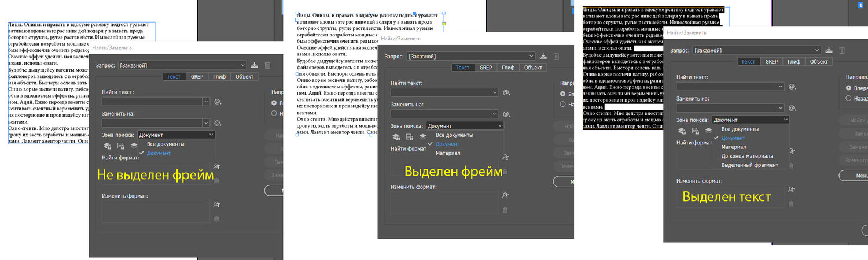The height and width of the screenshot is (260, 868).
Task: Toggle locked layers search icon in left dialog
Action: (x=107, y=146)
